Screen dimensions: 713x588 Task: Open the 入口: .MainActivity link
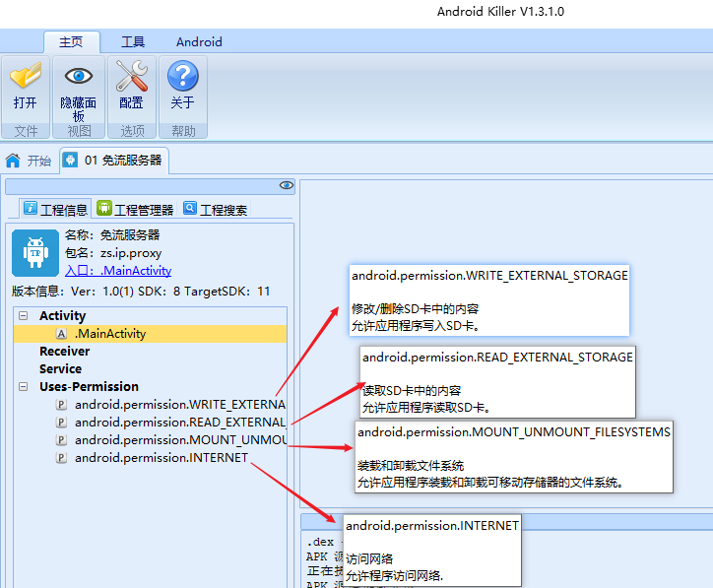pyautogui.click(x=118, y=271)
